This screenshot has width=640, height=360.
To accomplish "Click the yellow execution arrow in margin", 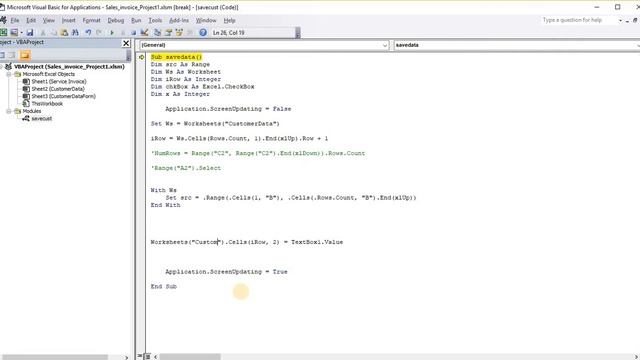I will 142,57.
